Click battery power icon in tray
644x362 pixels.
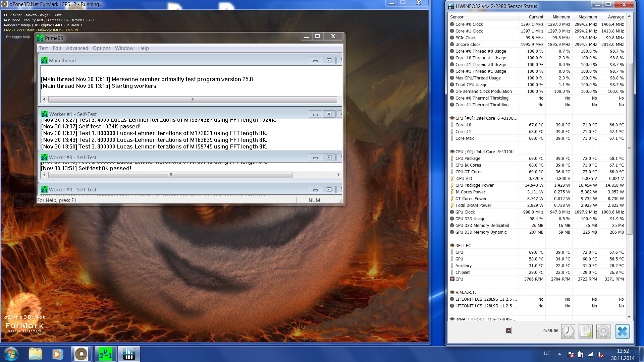pyautogui.click(x=580, y=354)
